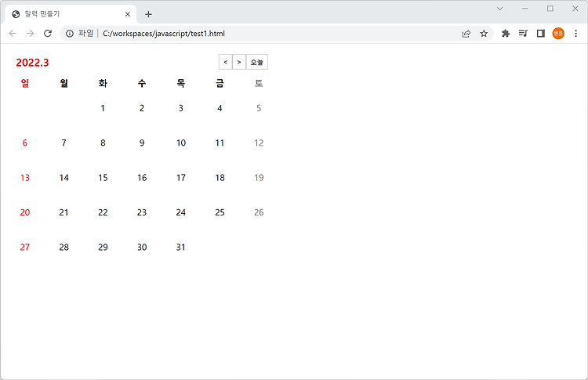
Task: Click the 수 Wednesday header
Action: click(142, 83)
